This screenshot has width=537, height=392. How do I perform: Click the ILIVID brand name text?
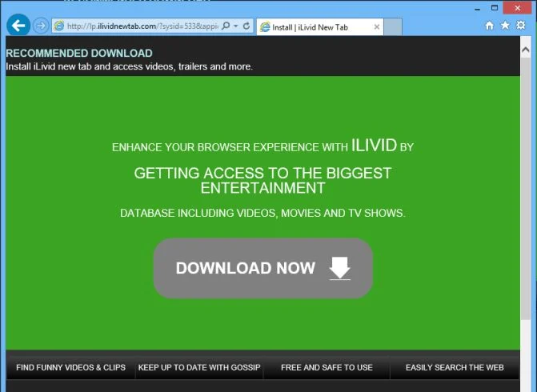(x=374, y=146)
